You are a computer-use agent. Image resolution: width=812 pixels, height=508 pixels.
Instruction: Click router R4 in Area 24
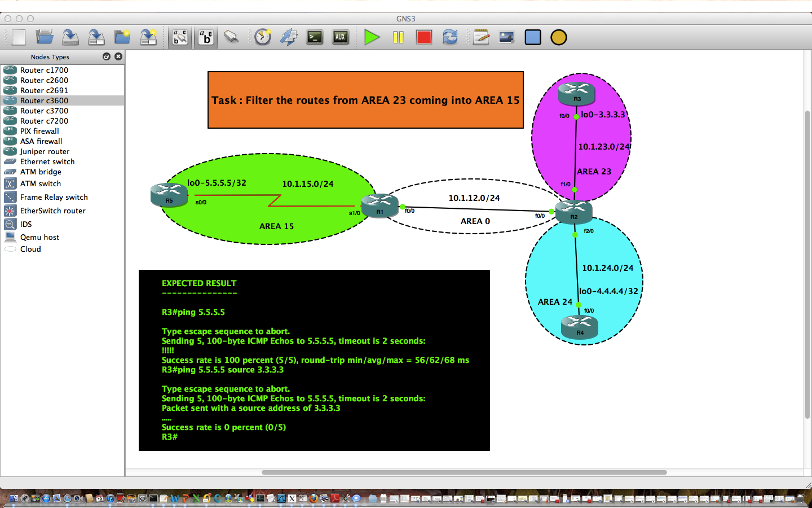(x=580, y=327)
